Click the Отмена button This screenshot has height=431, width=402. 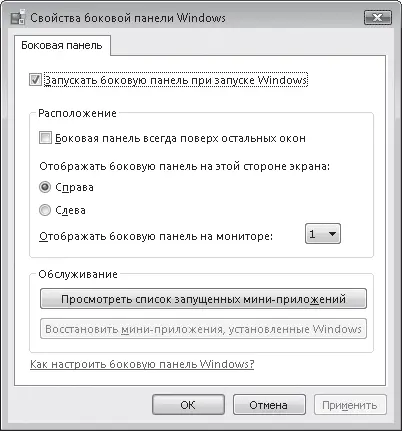[x=269, y=405]
